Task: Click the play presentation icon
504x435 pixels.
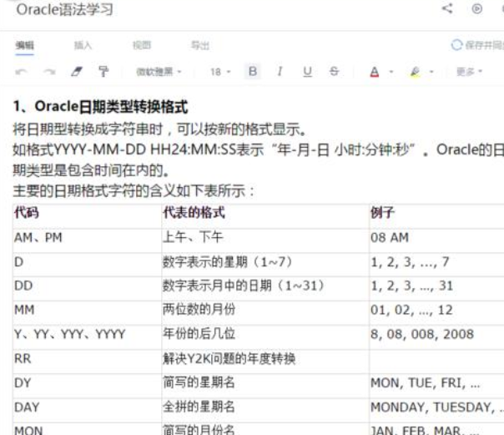Action: coord(477,8)
